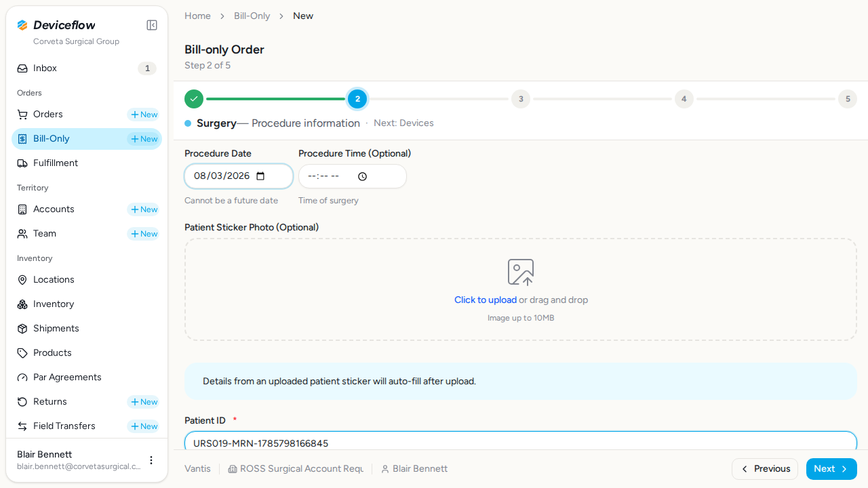Click the Home breadcrumb link

pyautogui.click(x=197, y=16)
